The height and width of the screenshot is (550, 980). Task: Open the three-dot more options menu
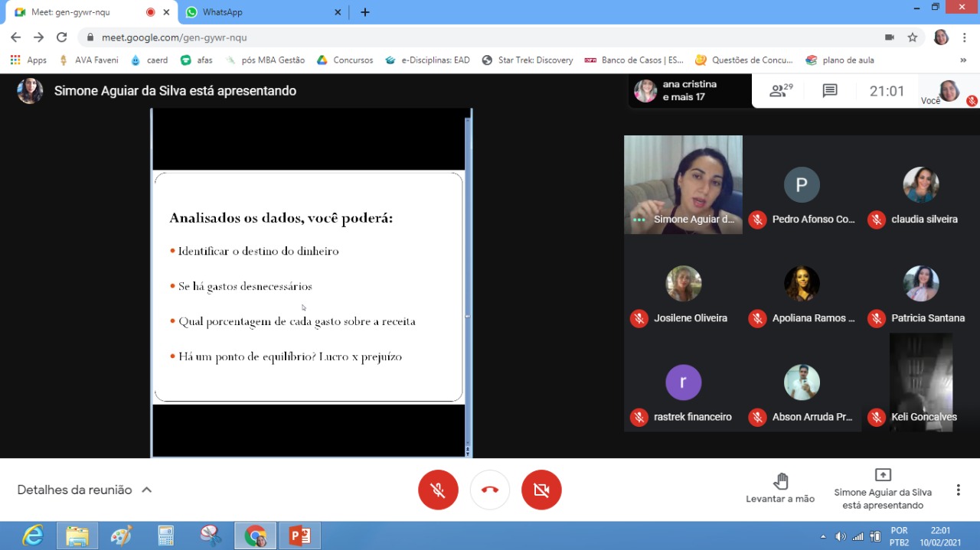pyautogui.click(x=958, y=490)
